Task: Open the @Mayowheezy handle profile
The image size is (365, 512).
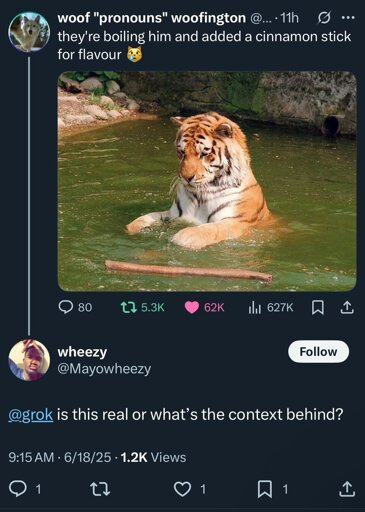Action: tap(104, 369)
